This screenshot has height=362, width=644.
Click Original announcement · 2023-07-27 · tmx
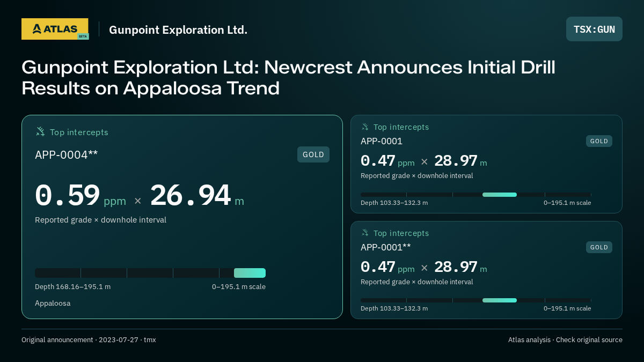point(89,339)
